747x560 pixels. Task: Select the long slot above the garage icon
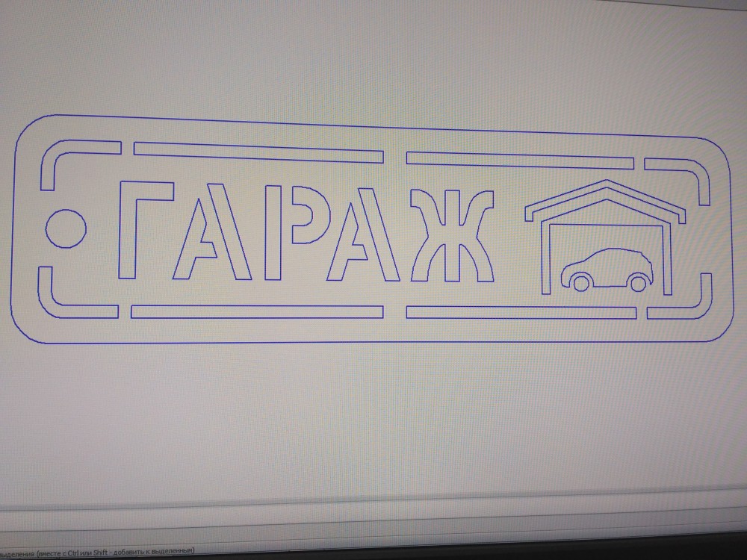[519, 159]
